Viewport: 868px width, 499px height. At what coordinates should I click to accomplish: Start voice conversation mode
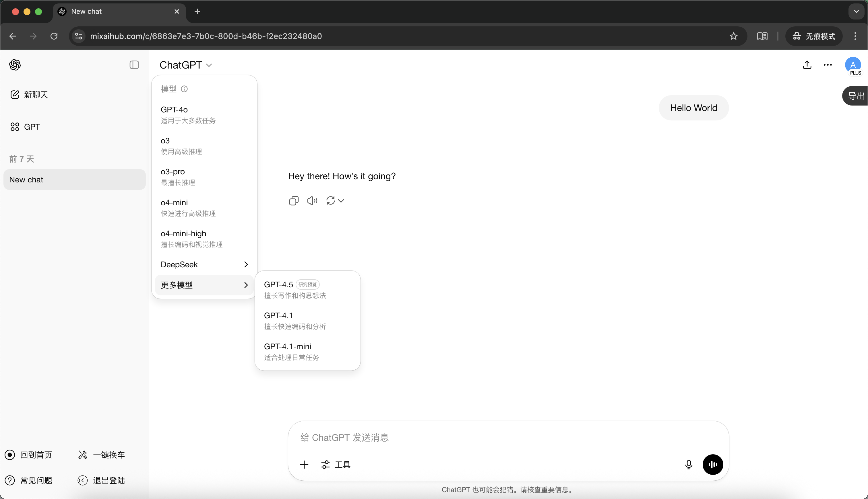pos(712,464)
